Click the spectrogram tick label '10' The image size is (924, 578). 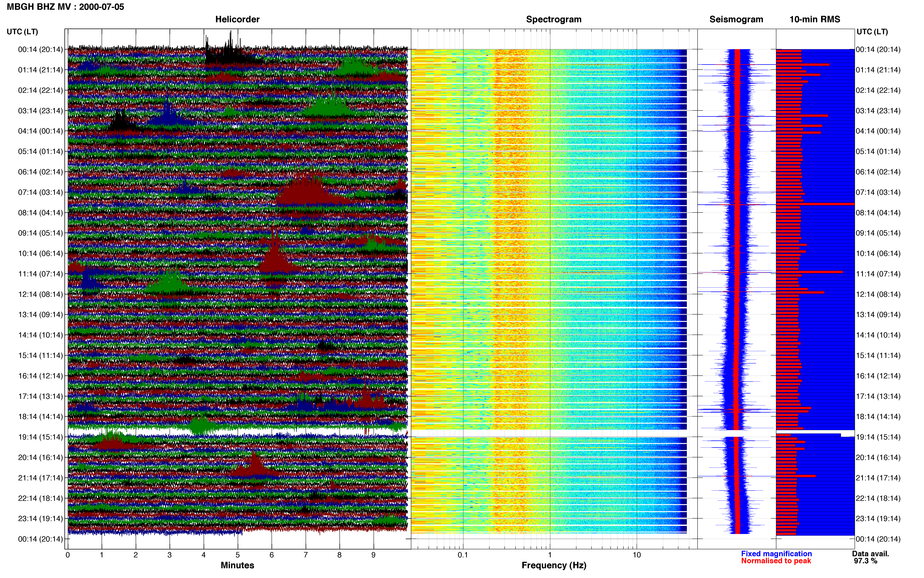pyautogui.click(x=637, y=555)
